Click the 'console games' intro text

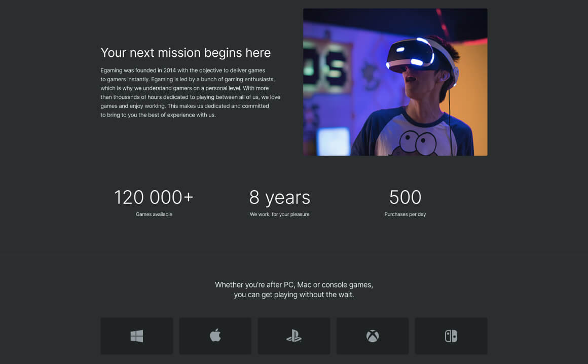pyautogui.click(x=294, y=289)
